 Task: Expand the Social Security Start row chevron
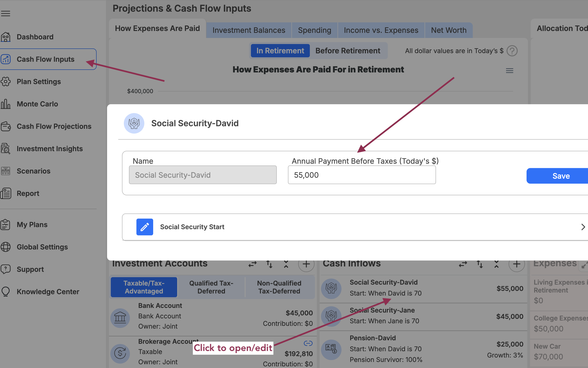[583, 227]
